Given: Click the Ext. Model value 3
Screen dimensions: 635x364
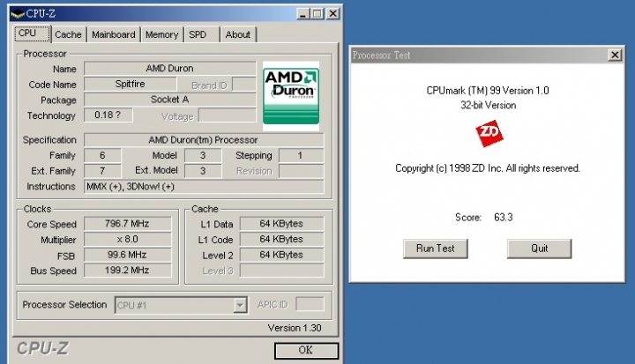Looking at the screenshot, I should tap(203, 171).
